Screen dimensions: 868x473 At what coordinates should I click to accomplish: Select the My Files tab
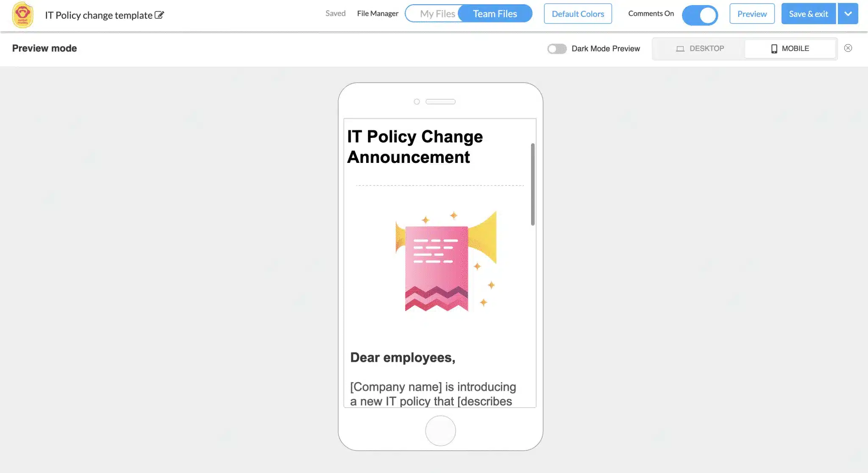[437, 14]
